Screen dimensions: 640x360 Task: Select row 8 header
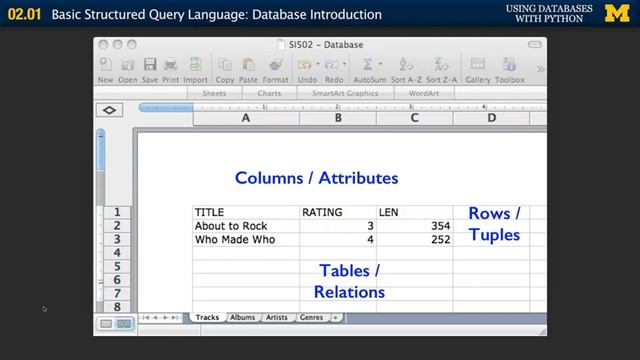point(117,306)
